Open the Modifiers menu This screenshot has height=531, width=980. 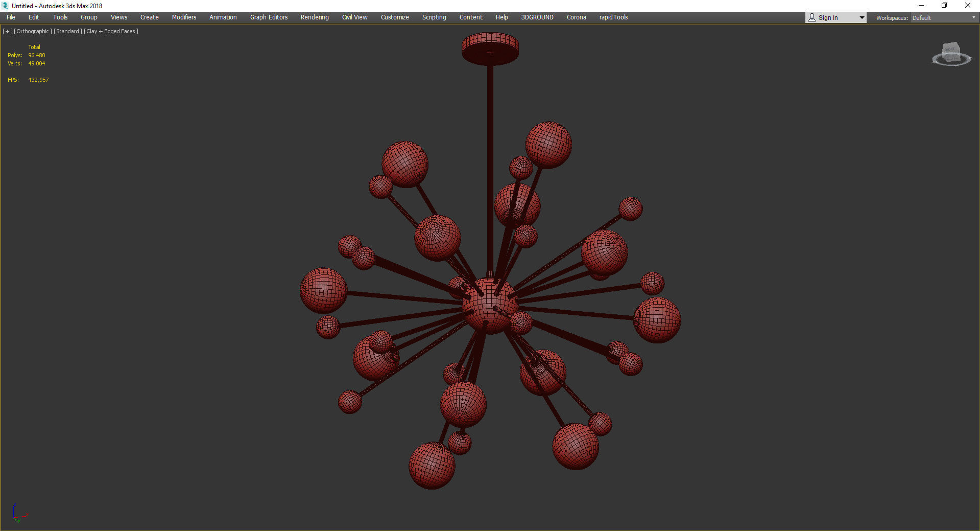(x=184, y=17)
